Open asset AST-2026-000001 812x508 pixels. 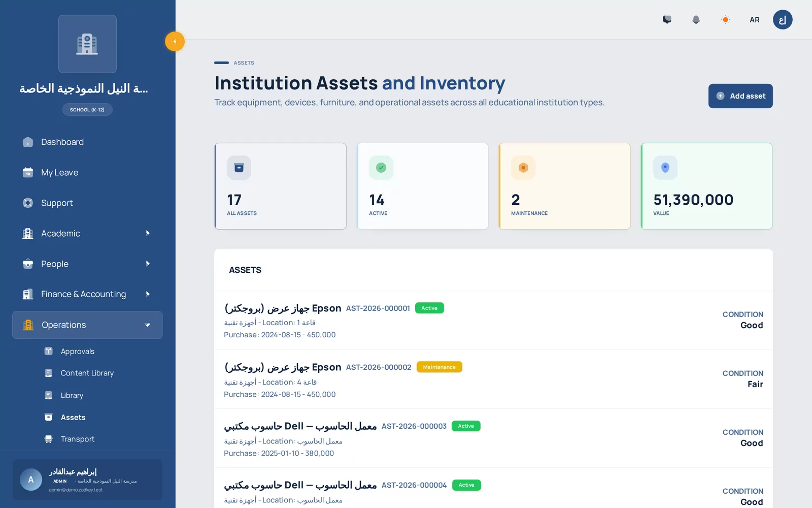click(x=493, y=321)
